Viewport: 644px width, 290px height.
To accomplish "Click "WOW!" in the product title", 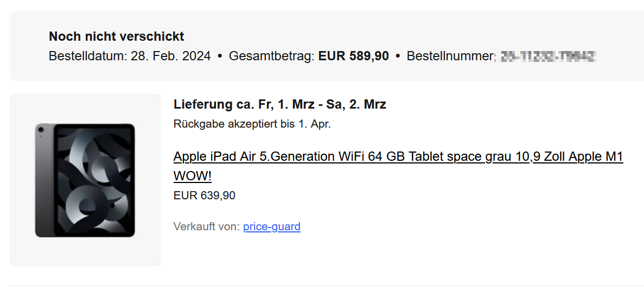I will (193, 176).
